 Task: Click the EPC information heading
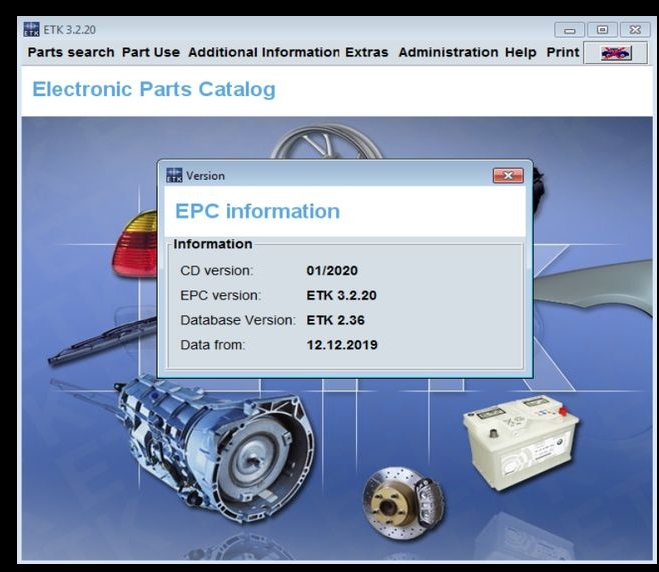(x=257, y=211)
